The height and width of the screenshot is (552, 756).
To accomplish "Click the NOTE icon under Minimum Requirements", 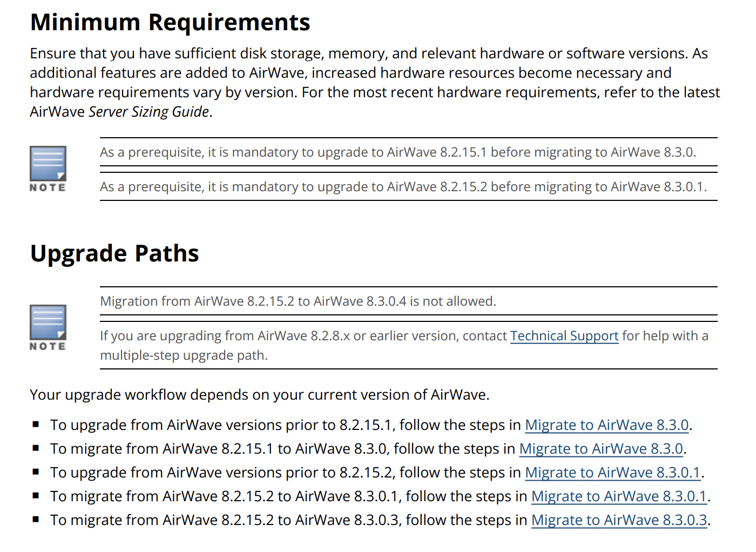I will [48, 164].
